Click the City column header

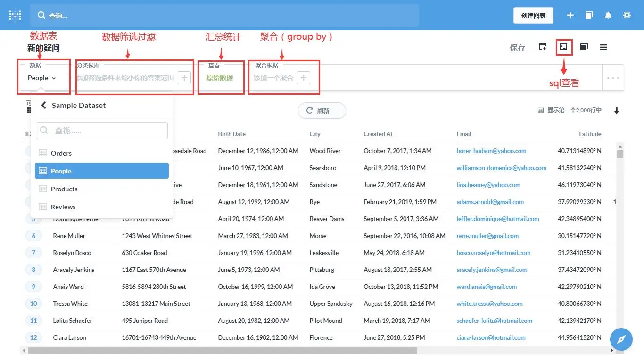point(315,134)
